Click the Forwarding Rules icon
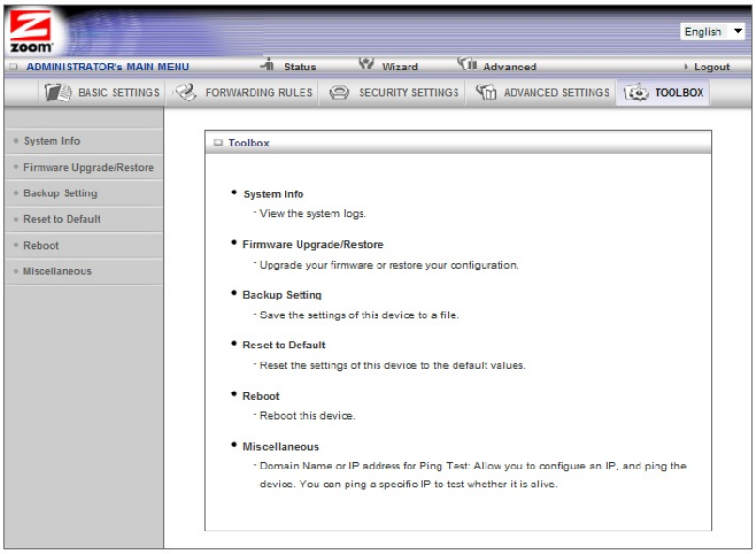 click(186, 93)
